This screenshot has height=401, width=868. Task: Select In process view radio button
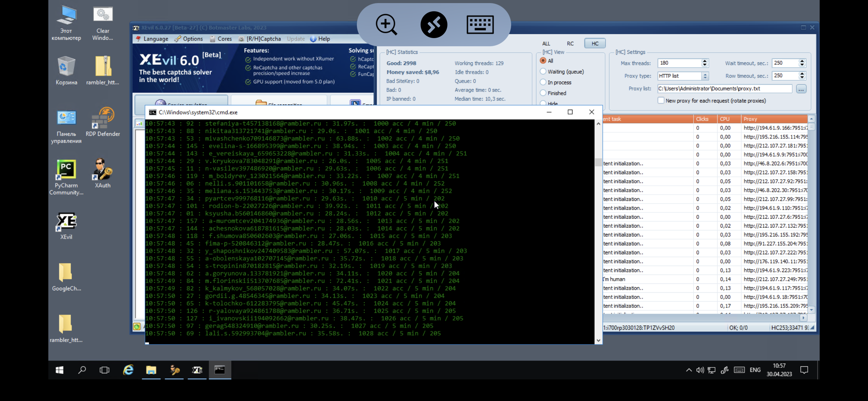(543, 82)
